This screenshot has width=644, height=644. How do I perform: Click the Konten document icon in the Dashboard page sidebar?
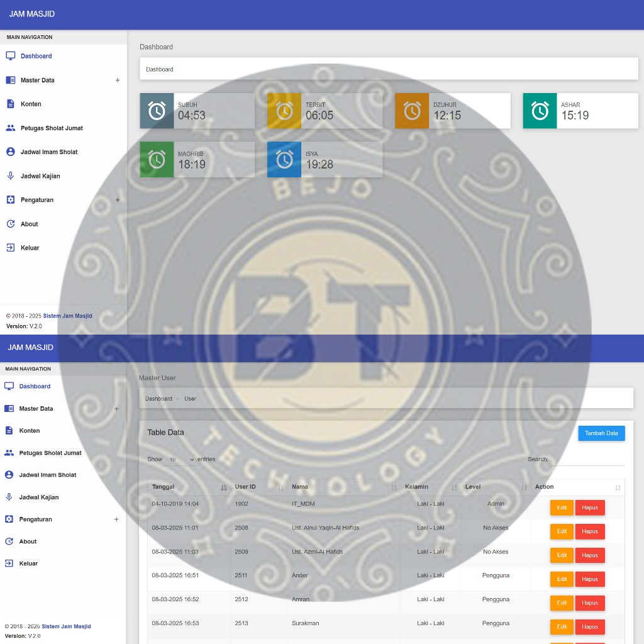11,104
